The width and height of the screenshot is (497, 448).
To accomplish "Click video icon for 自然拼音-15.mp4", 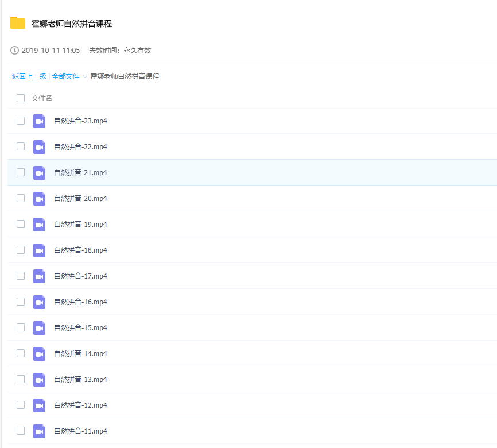I will click(39, 328).
